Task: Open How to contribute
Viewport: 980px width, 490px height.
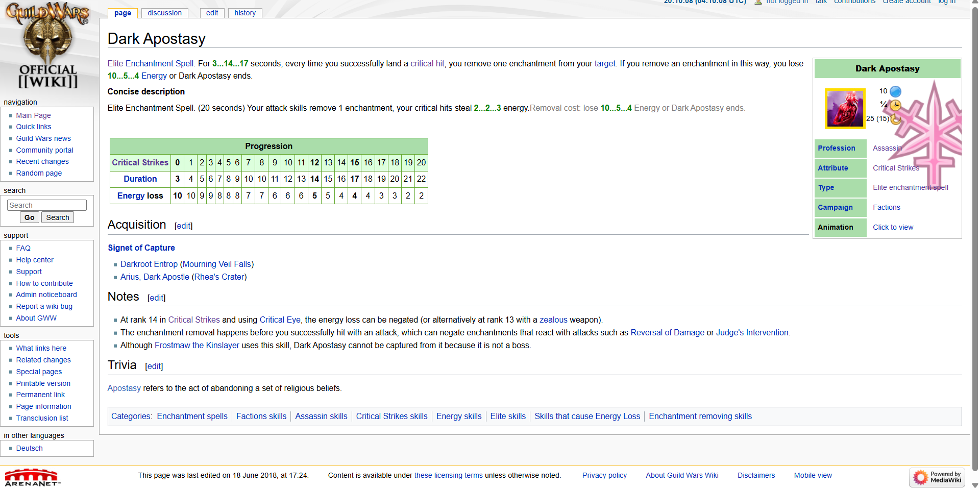Action: pos(44,283)
